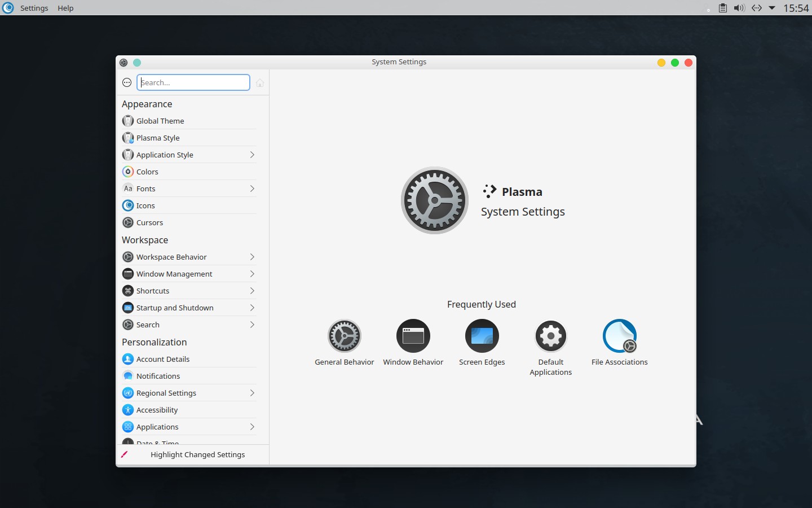Open the Icons settings icon
Screen dimensions: 812x508
(x=128, y=205)
